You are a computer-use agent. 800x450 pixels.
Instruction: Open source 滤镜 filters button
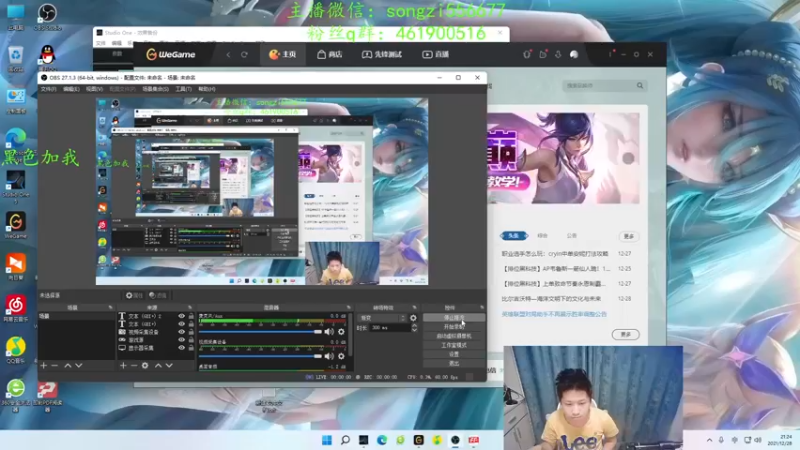pos(158,295)
